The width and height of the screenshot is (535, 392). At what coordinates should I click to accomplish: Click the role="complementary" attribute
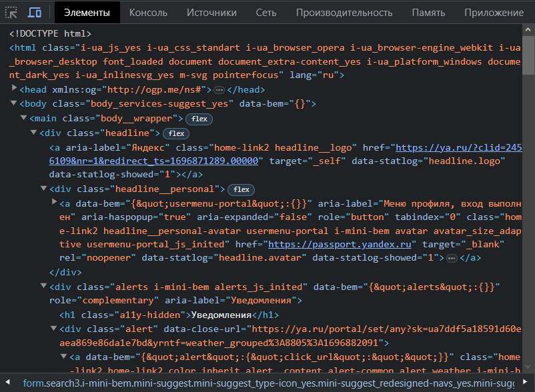click(103, 300)
